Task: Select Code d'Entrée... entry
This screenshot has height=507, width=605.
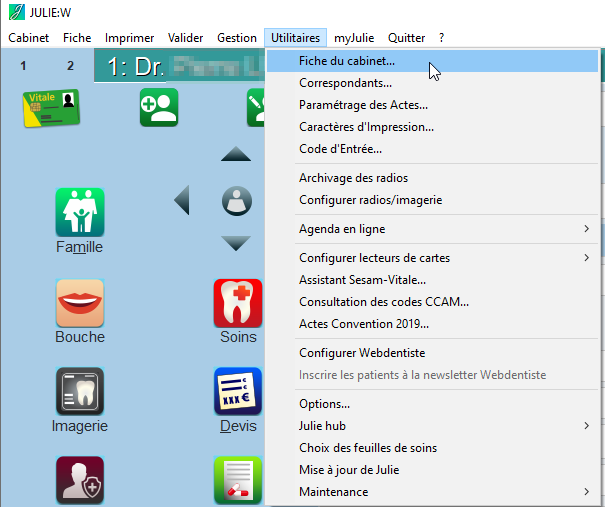Action: tap(432, 149)
